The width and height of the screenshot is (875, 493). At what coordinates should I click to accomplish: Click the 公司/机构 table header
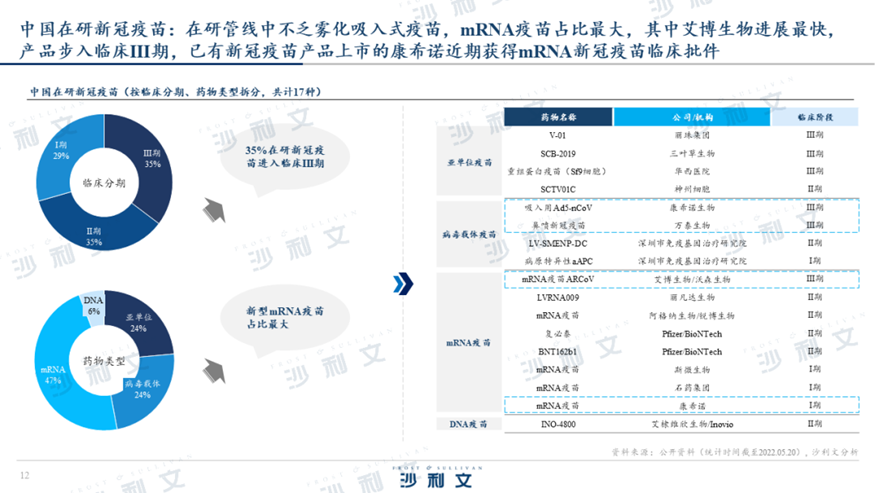[692, 117]
